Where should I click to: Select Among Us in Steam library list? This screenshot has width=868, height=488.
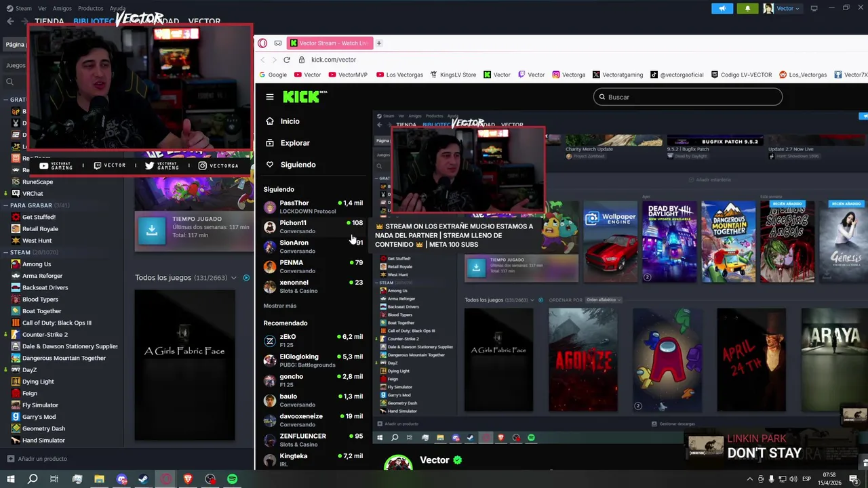pos(37,264)
